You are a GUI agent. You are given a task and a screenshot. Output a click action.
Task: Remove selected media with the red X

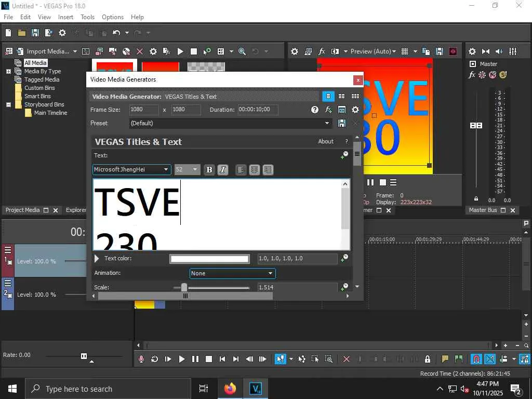point(139,51)
